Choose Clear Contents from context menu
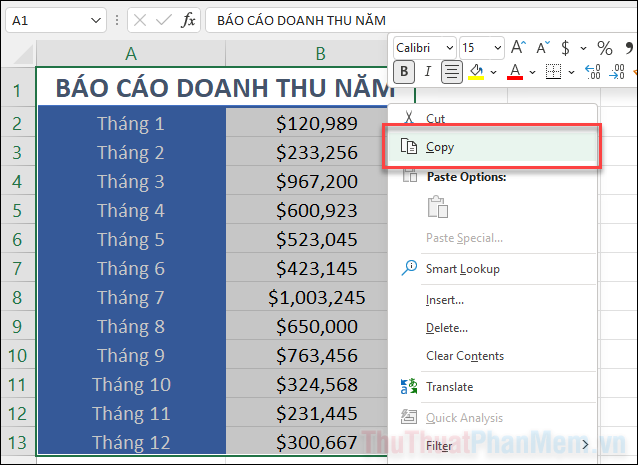The width and height of the screenshot is (638, 465). (464, 356)
